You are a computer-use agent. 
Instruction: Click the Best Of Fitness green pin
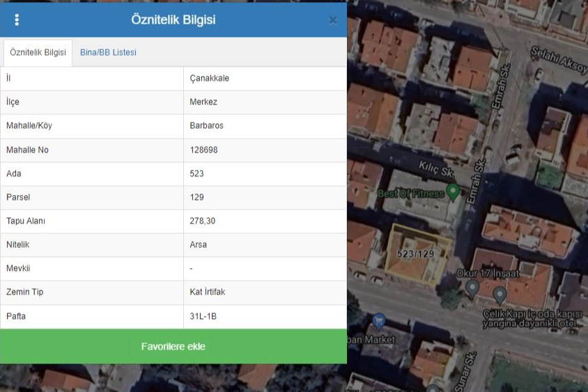(453, 191)
